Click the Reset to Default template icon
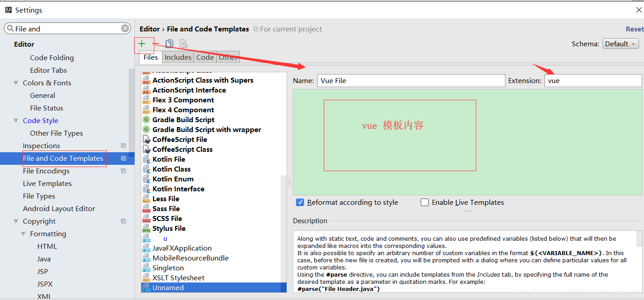 click(183, 44)
